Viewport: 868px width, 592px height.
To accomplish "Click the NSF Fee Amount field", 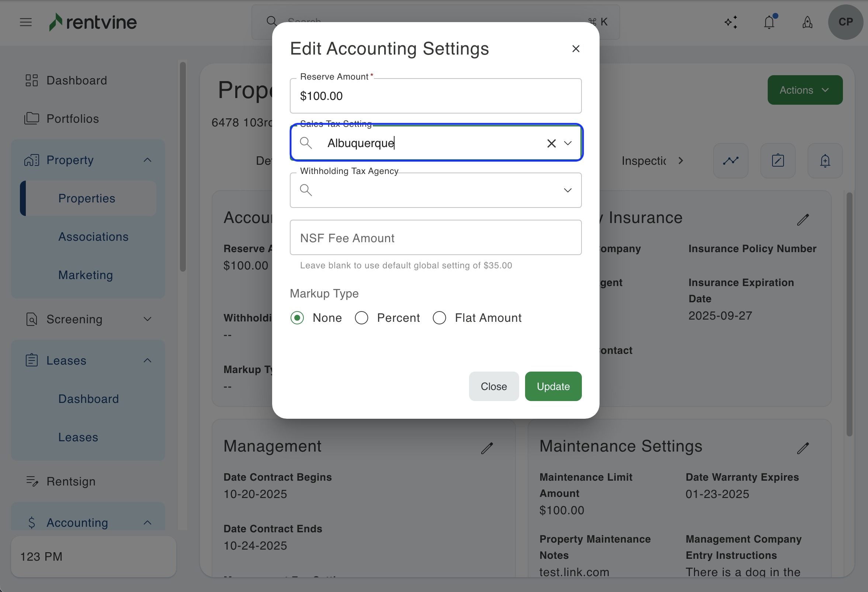I will 435,238.
